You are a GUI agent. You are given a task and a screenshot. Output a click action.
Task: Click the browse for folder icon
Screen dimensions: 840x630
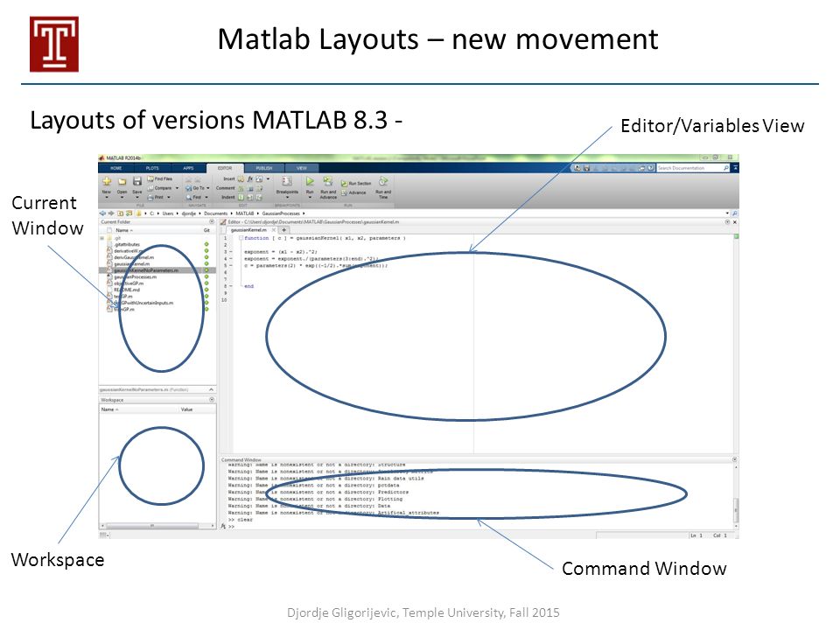click(129, 213)
